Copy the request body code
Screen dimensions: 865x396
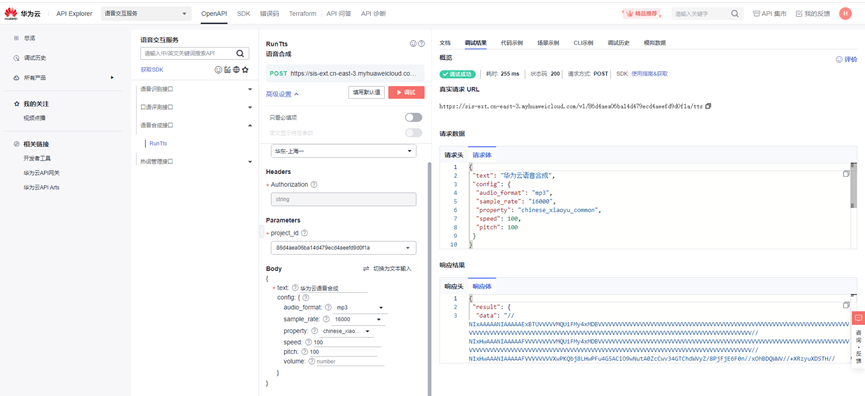[x=846, y=174]
